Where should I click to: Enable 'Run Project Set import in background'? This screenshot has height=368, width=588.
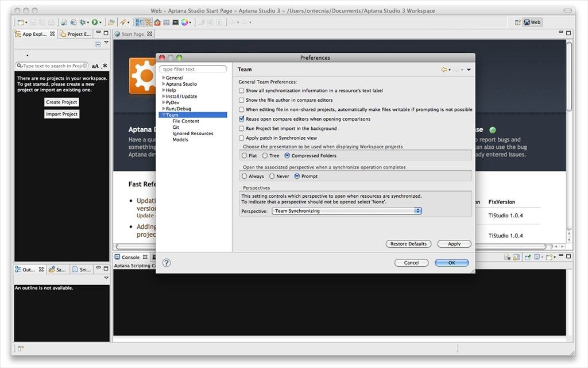pyautogui.click(x=242, y=128)
